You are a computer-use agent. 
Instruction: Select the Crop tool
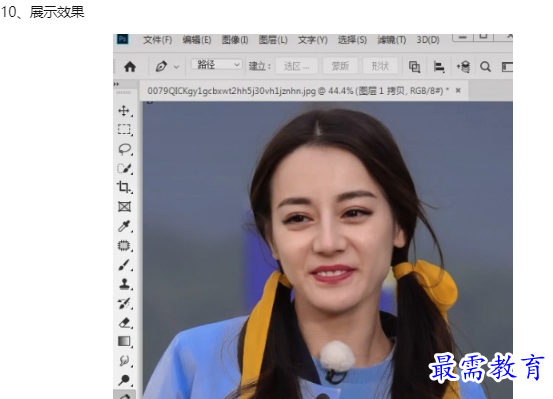124,187
